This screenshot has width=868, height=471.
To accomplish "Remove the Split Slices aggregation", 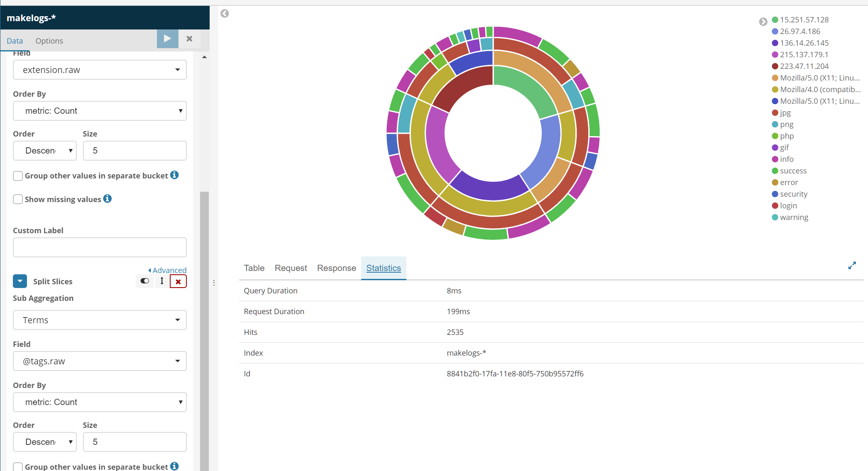I will pyautogui.click(x=178, y=281).
